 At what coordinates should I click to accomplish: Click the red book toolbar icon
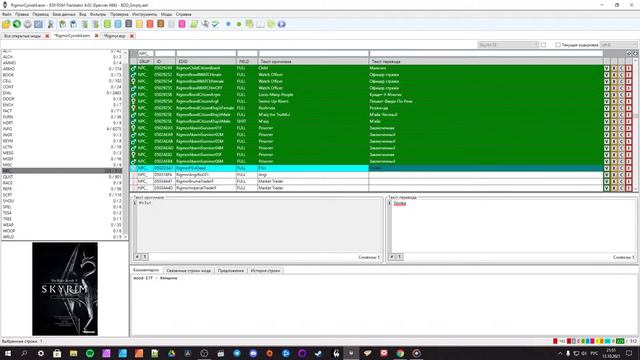pos(150,24)
